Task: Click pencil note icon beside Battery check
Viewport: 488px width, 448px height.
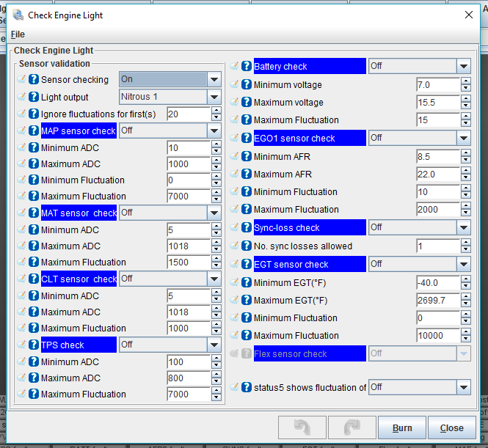Action: (x=234, y=65)
